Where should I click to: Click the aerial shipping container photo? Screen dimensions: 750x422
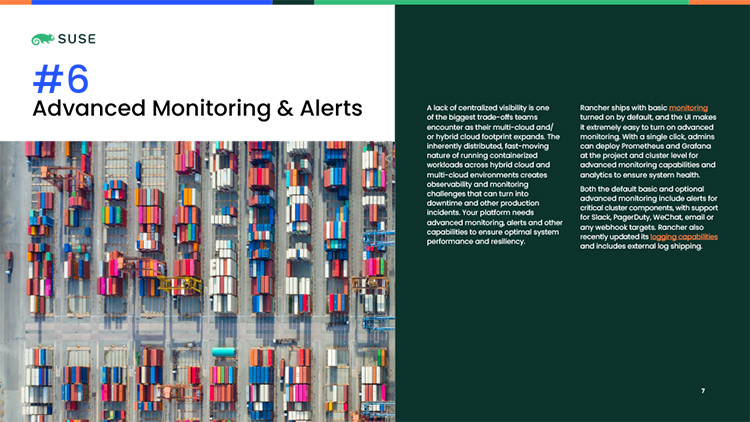click(197, 281)
